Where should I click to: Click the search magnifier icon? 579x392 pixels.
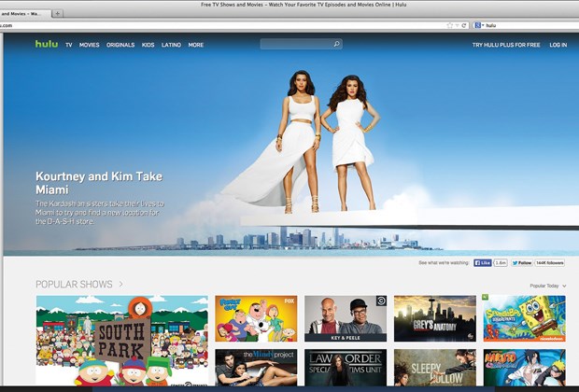(336, 44)
